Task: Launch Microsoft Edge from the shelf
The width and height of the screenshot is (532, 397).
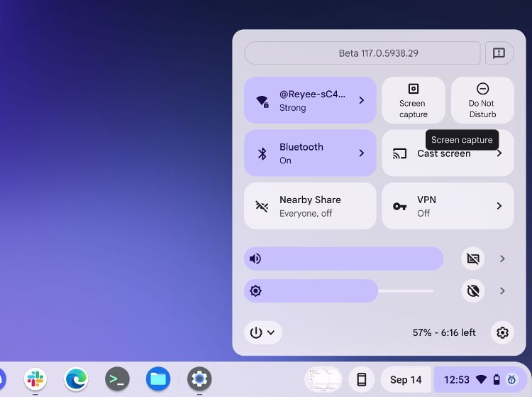Action: (x=76, y=379)
